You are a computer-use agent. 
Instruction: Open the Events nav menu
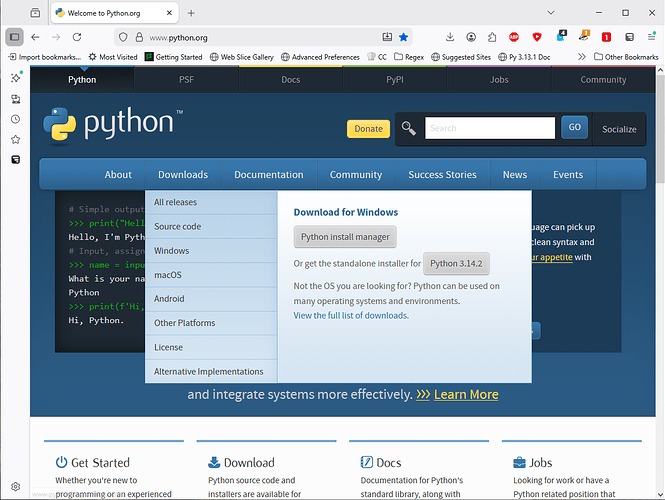(568, 175)
